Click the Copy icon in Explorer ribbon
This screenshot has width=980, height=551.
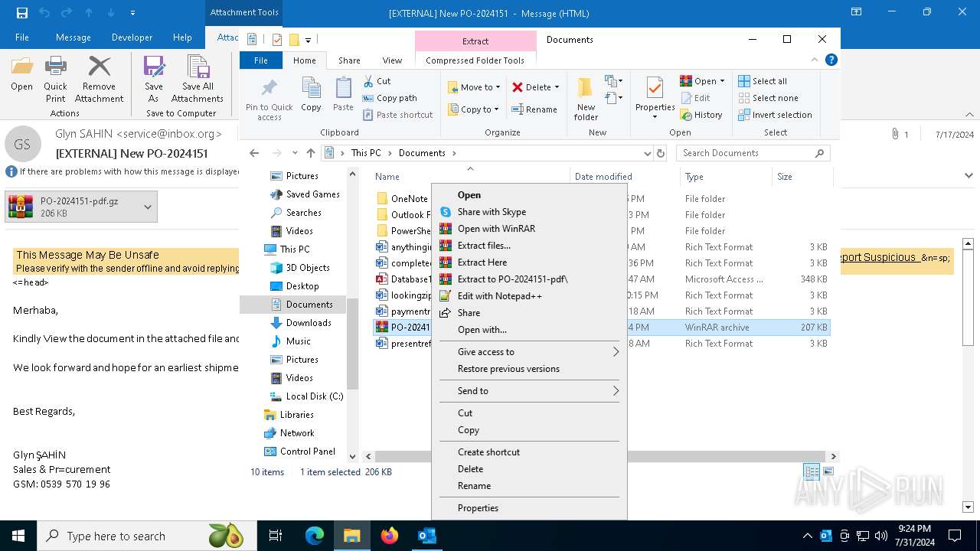tap(311, 95)
